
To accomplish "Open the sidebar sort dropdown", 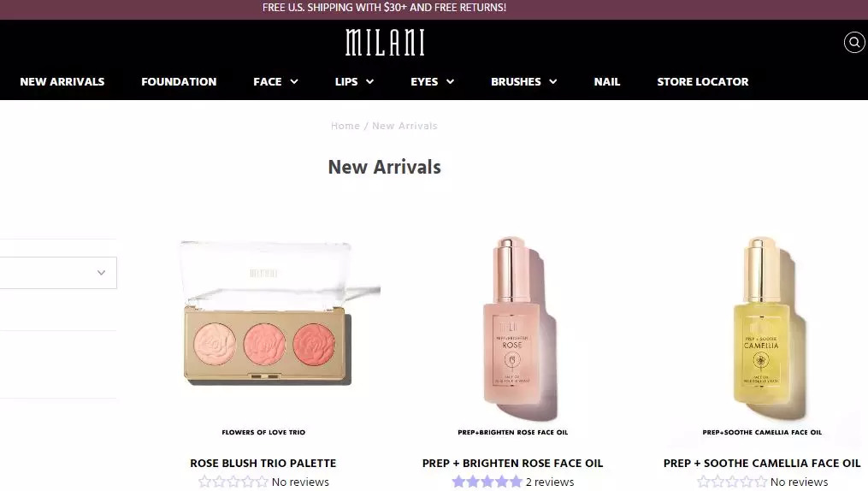I will coord(58,272).
